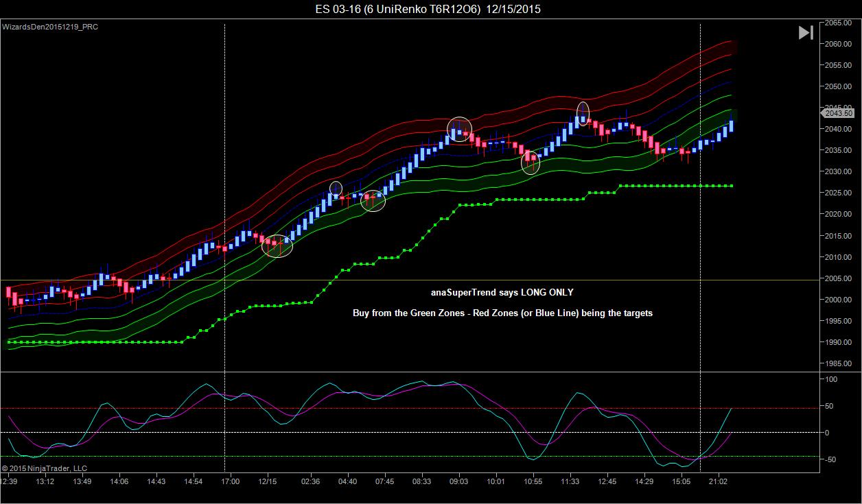This screenshot has height=504, width=862.
Task: Click the 21:02 time axis label
Action: 719,482
